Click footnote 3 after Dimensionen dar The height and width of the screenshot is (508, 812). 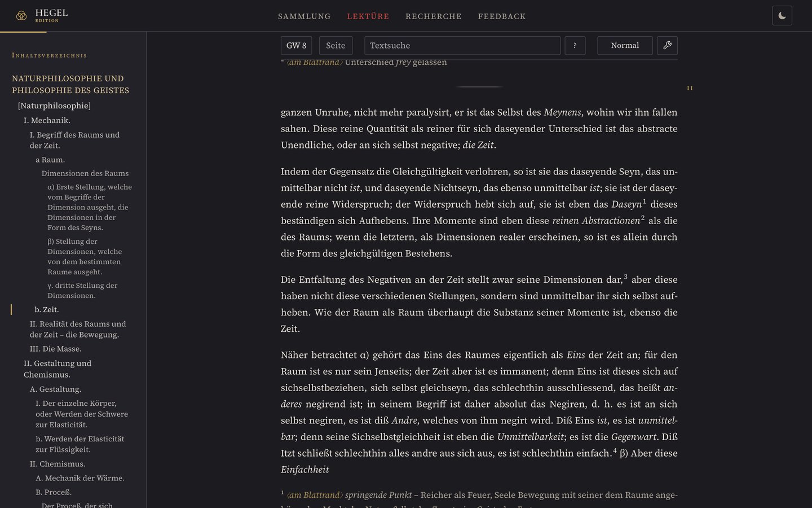625,277
